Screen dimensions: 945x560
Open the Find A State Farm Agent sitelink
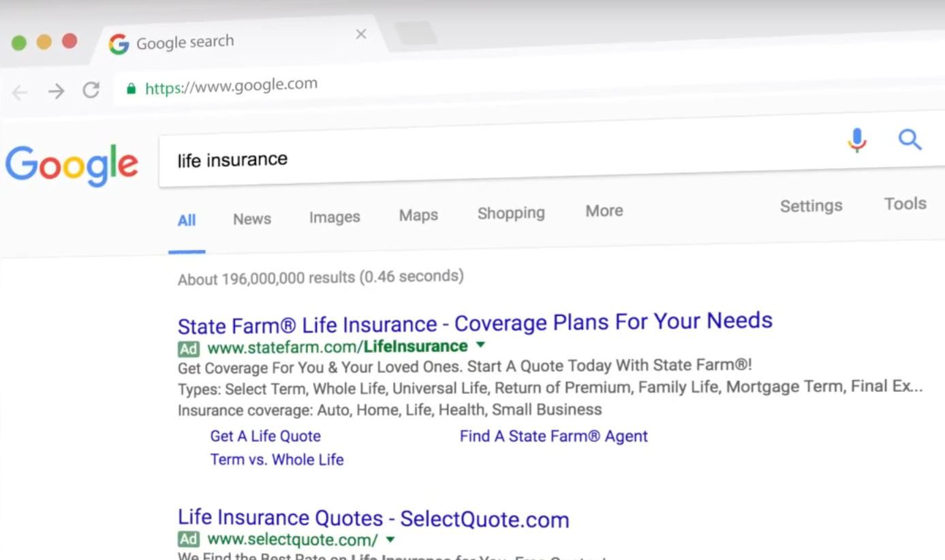tap(553, 436)
